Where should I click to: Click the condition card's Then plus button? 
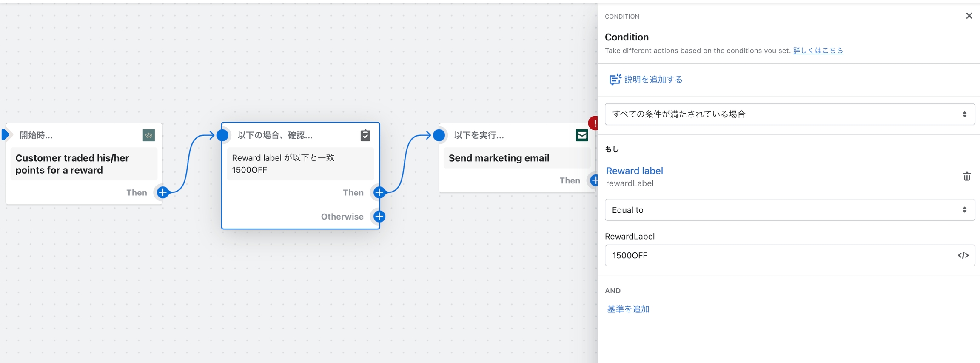379,192
